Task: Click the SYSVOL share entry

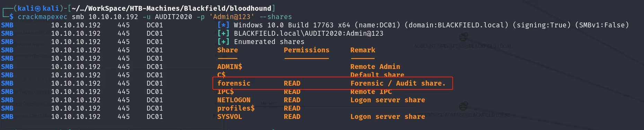Action: (x=229, y=116)
